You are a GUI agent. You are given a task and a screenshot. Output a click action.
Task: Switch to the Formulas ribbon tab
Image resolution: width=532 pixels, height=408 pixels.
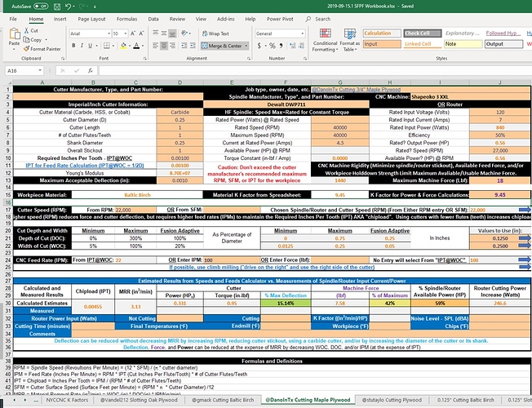tap(127, 19)
